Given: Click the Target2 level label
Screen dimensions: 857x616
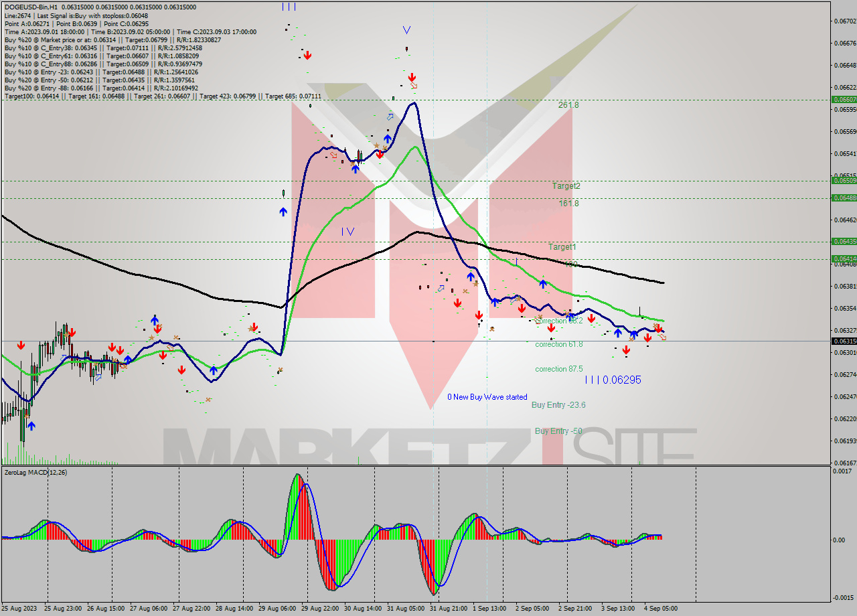Looking at the screenshot, I should click(566, 186).
